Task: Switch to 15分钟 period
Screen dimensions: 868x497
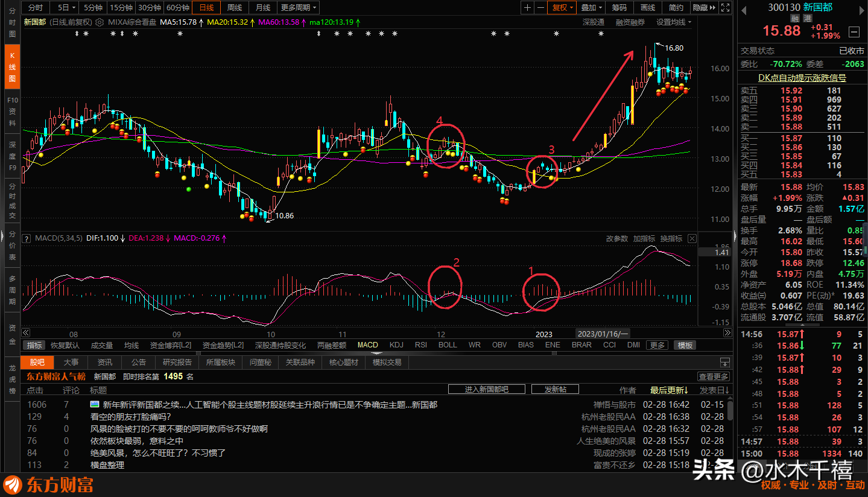Action: [x=121, y=8]
